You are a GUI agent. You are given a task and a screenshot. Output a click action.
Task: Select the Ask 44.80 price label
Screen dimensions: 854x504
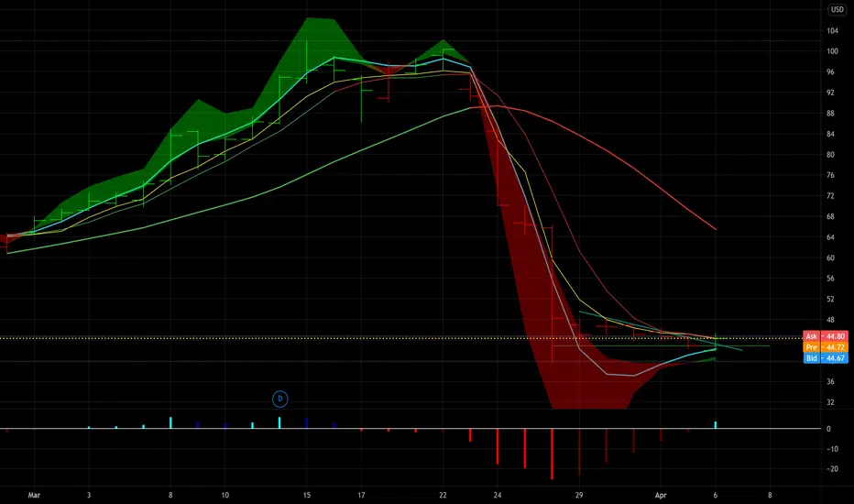[826, 336]
